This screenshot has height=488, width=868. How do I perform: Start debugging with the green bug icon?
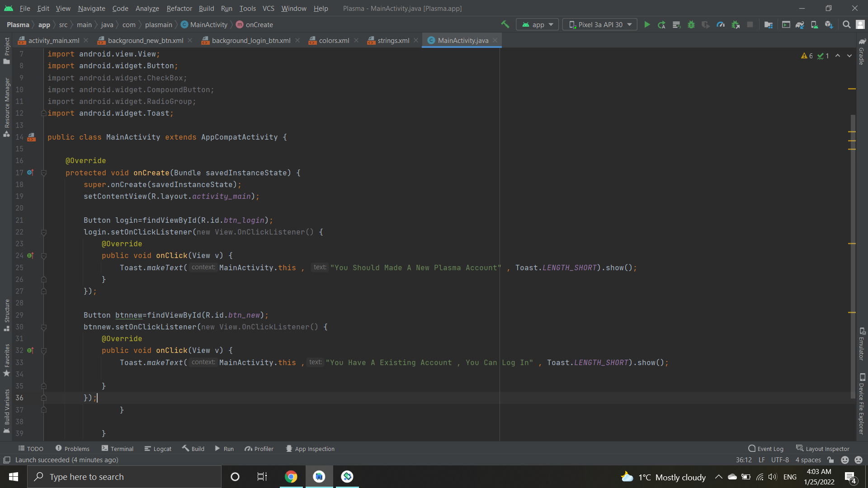(x=691, y=24)
